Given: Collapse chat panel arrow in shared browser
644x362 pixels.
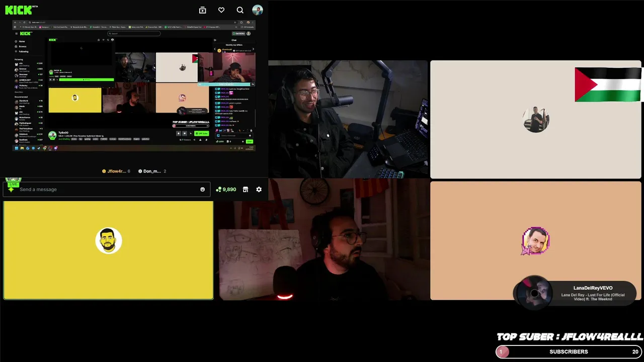Looking at the screenshot, I should pyautogui.click(x=215, y=40).
